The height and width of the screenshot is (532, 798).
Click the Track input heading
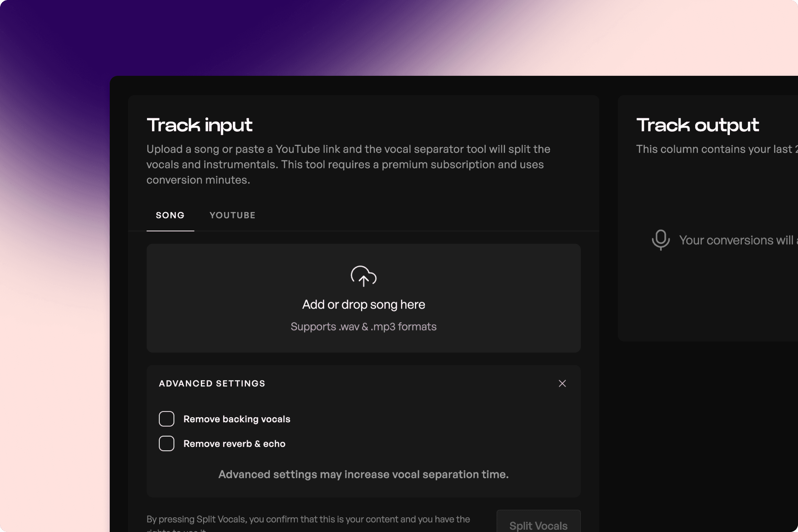point(199,125)
